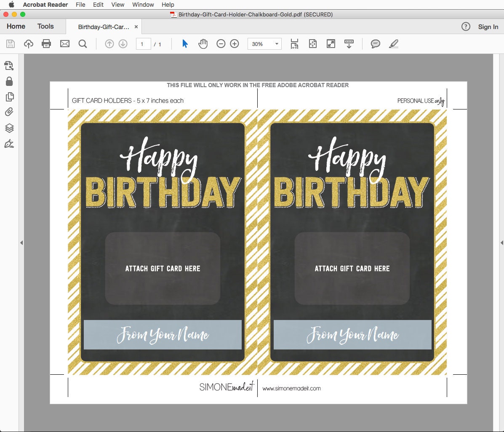Screen dimensions: 504x432
Task: Open the security settings lock icon in sidebar
Action: point(9,81)
